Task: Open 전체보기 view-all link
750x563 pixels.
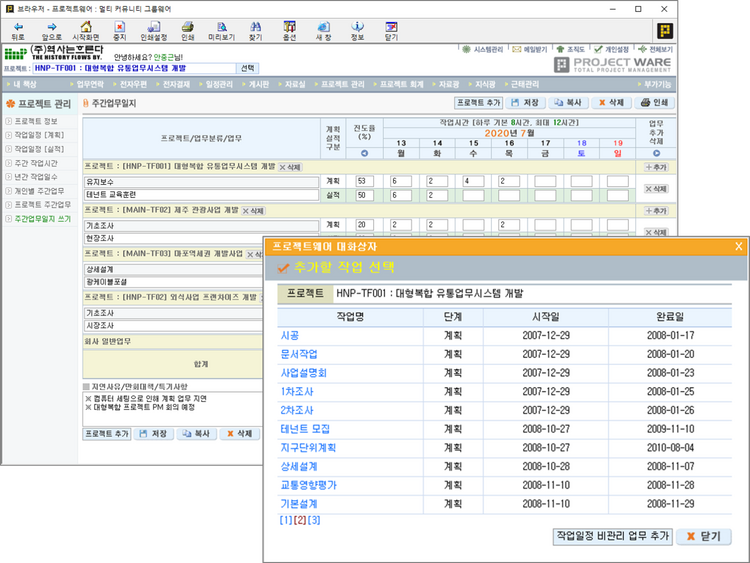Action: [x=655, y=49]
